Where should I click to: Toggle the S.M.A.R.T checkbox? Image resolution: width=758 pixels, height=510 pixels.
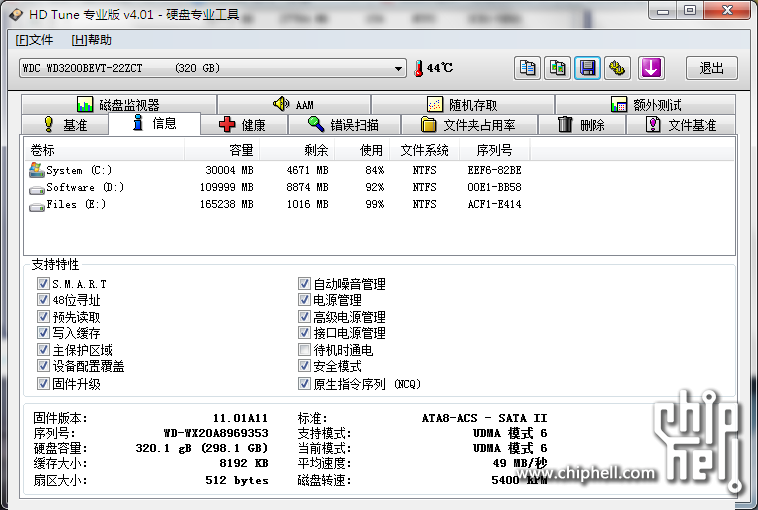43,284
